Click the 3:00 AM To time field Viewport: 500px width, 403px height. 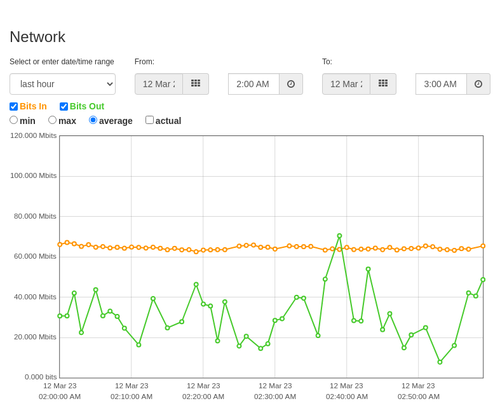tap(441, 84)
